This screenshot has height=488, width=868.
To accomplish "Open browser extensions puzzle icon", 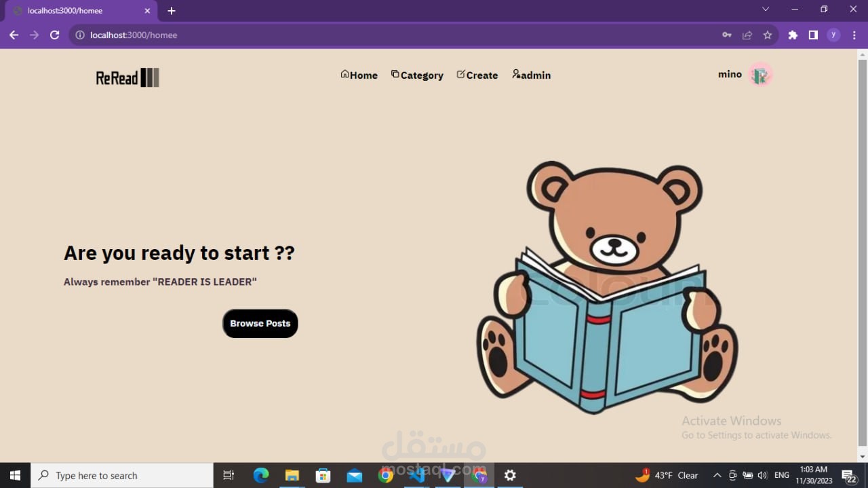I will [x=793, y=35].
